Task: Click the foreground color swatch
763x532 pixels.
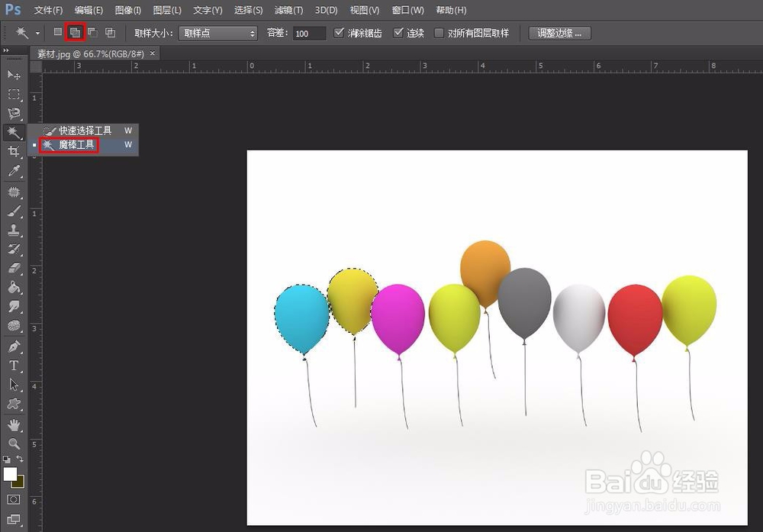Action: coord(10,473)
